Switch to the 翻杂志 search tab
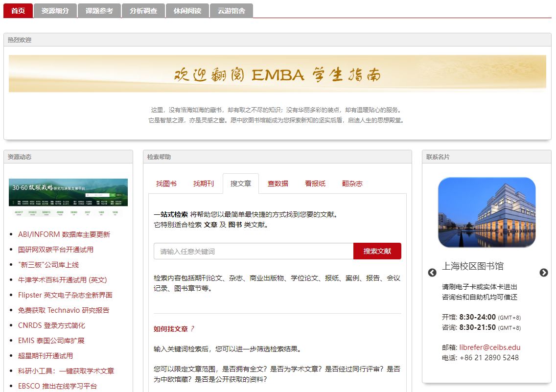The height and width of the screenshot is (392, 556). pos(352,184)
